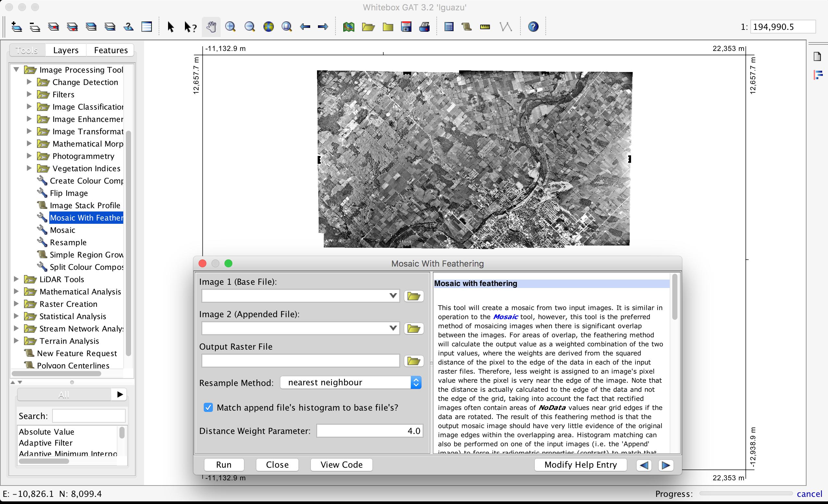Expand the Image Classification folder
Screen dimensions: 828x504
point(29,107)
